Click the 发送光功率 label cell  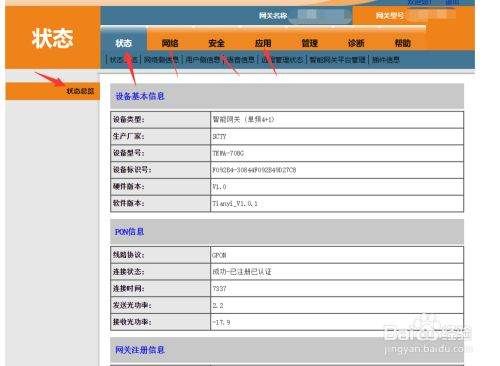click(x=160, y=305)
